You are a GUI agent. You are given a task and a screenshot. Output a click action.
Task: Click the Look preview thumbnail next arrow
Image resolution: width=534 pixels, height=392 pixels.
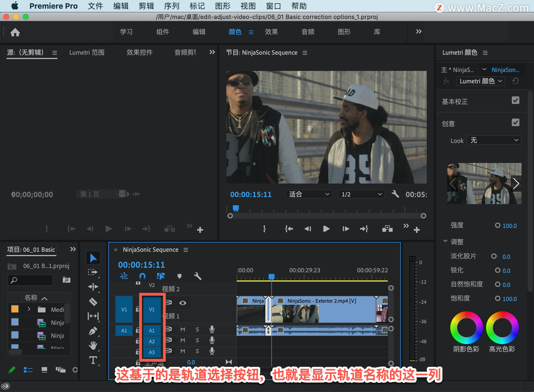point(516,183)
